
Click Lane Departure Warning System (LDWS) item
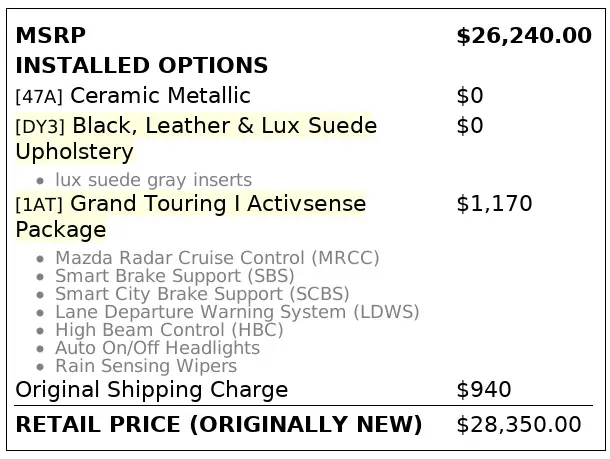point(237,311)
